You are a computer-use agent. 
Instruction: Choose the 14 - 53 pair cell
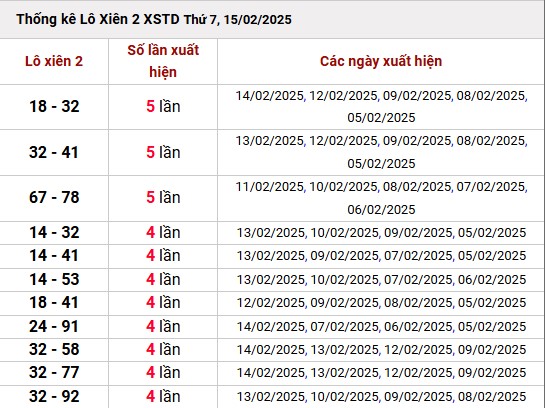tap(54, 279)
